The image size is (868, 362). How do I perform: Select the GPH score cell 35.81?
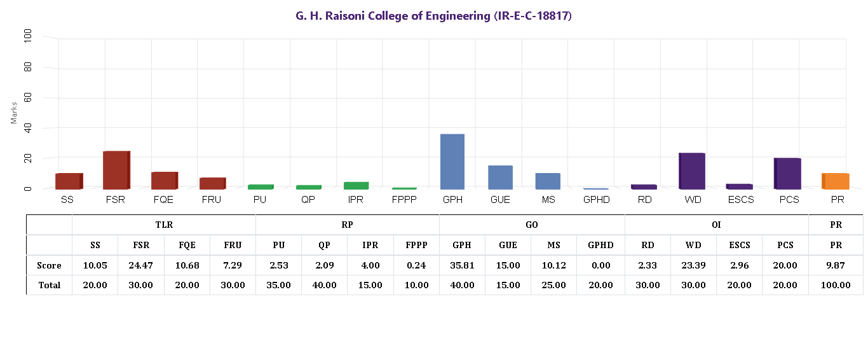[x=462, y=265]
